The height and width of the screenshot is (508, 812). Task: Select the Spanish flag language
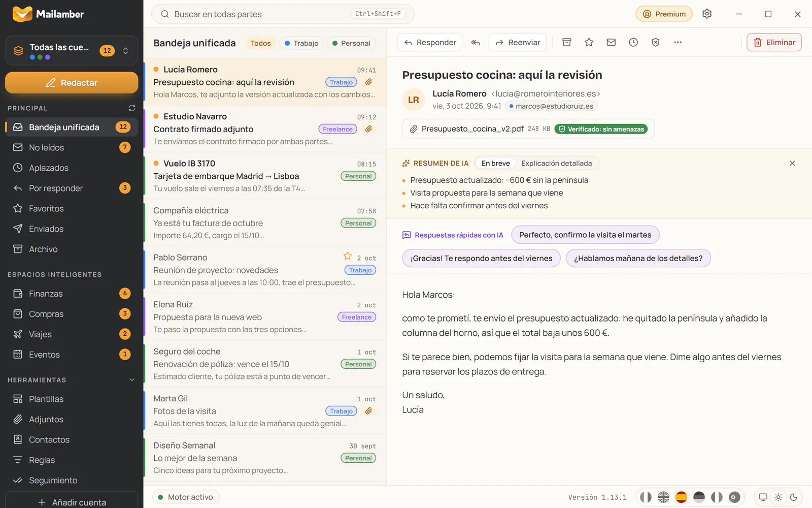point(681,497)
